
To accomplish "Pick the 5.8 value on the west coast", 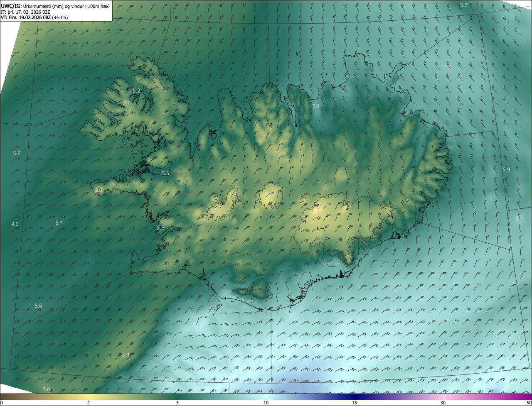I will tap(160, 228).
